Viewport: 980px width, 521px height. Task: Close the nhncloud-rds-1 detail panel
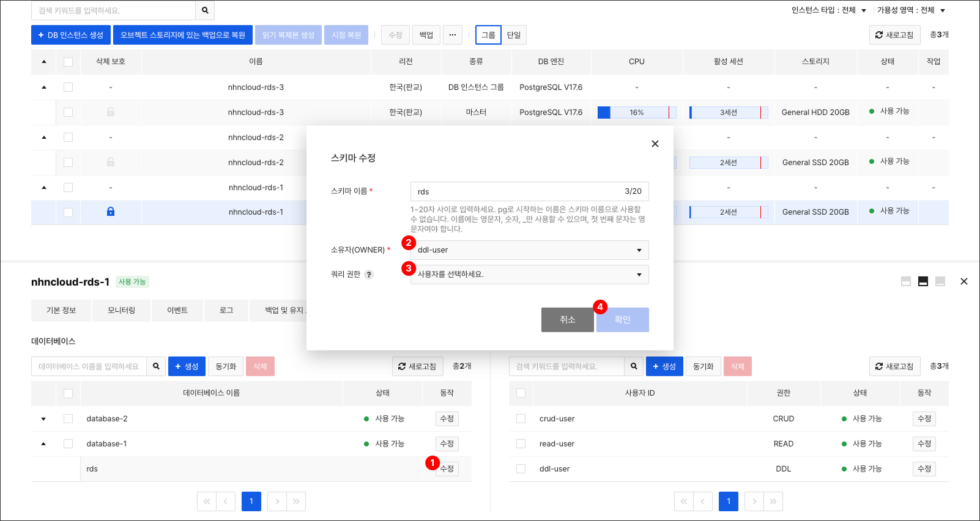click(964, 281)
